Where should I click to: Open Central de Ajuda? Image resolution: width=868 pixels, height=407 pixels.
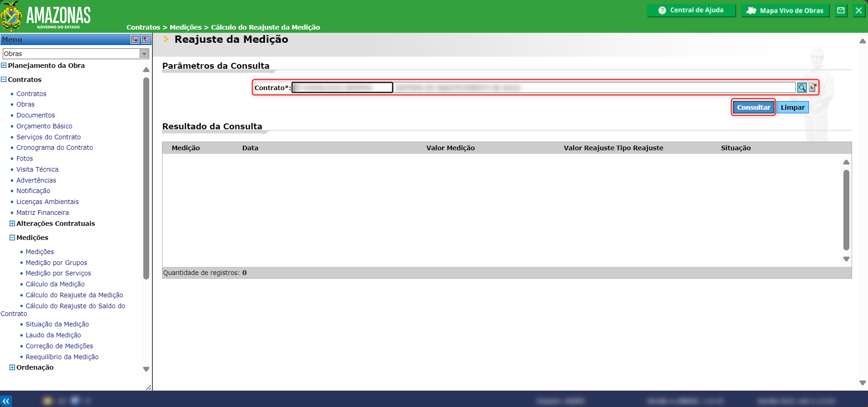point(691,10)
